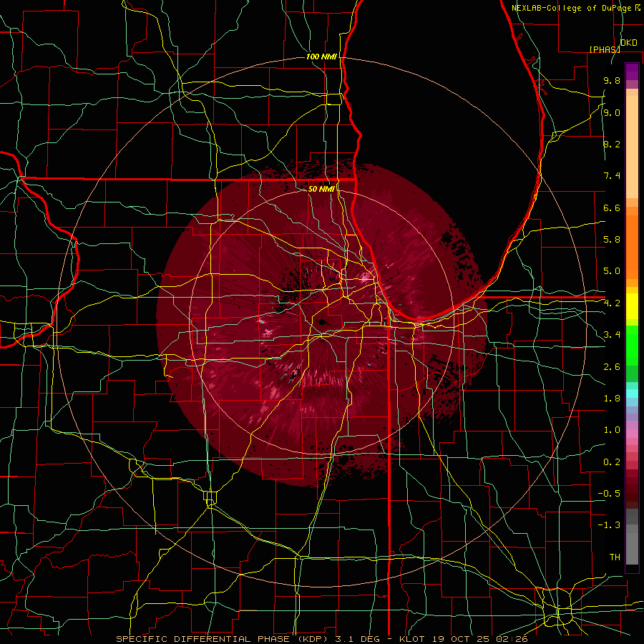
Task: Click the 1.8 legend value
Action: (612, 399)
